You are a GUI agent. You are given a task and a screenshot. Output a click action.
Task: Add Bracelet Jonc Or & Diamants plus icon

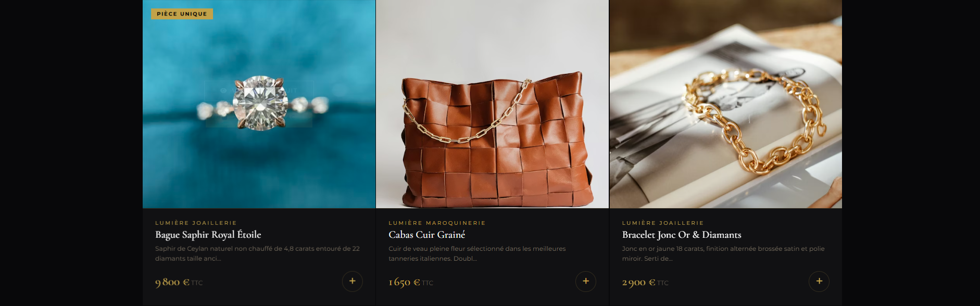pyautogui.click(x=819, y=282)
